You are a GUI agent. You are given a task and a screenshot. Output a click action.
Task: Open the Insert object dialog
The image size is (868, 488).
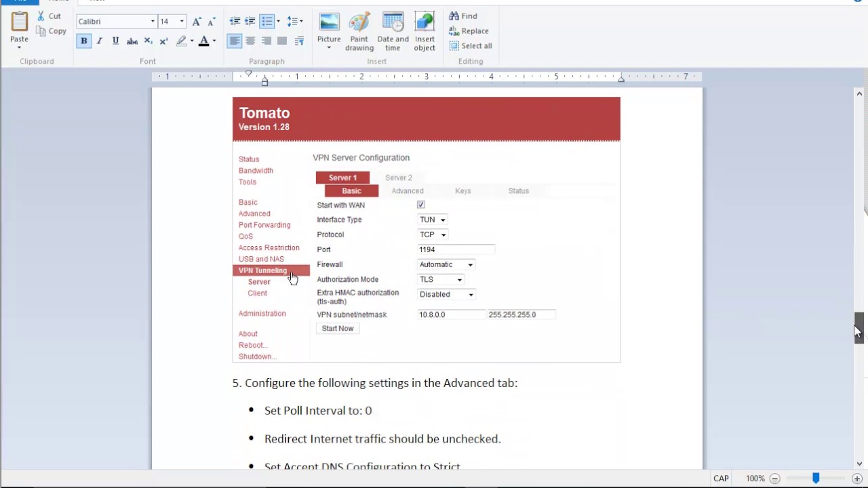[425, 32]
